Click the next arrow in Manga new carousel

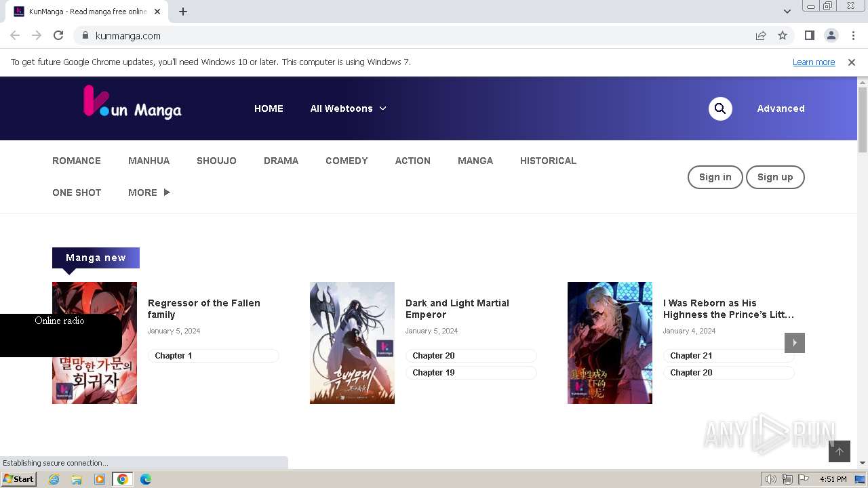795,343
